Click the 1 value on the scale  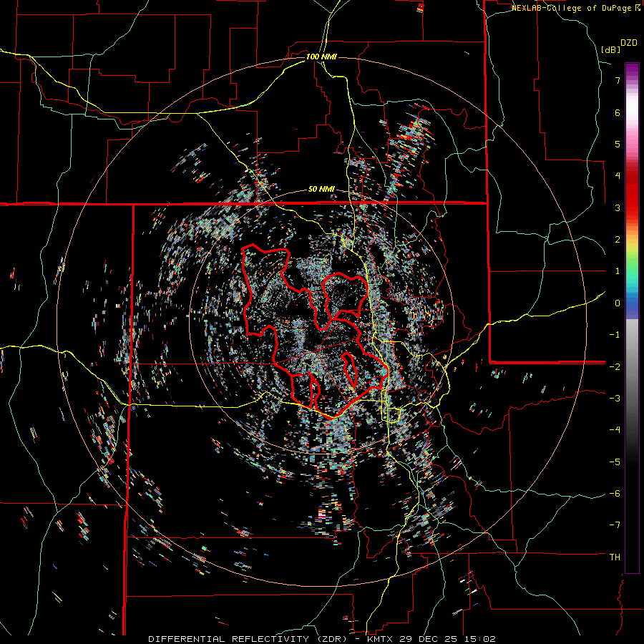click(x=618, y=271)
